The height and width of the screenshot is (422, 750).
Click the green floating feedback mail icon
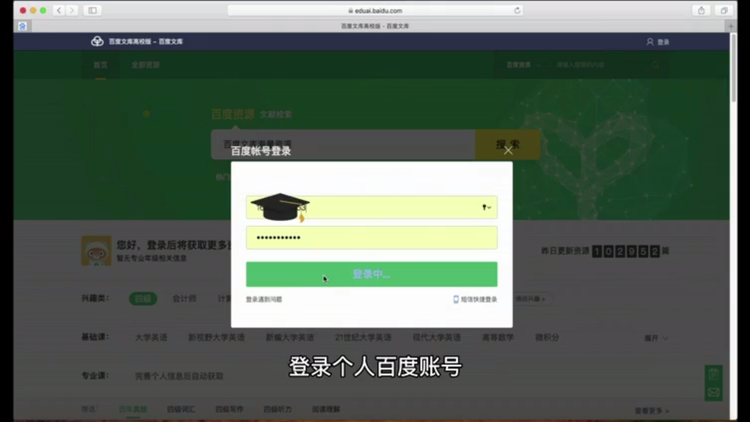pos(713,392)
